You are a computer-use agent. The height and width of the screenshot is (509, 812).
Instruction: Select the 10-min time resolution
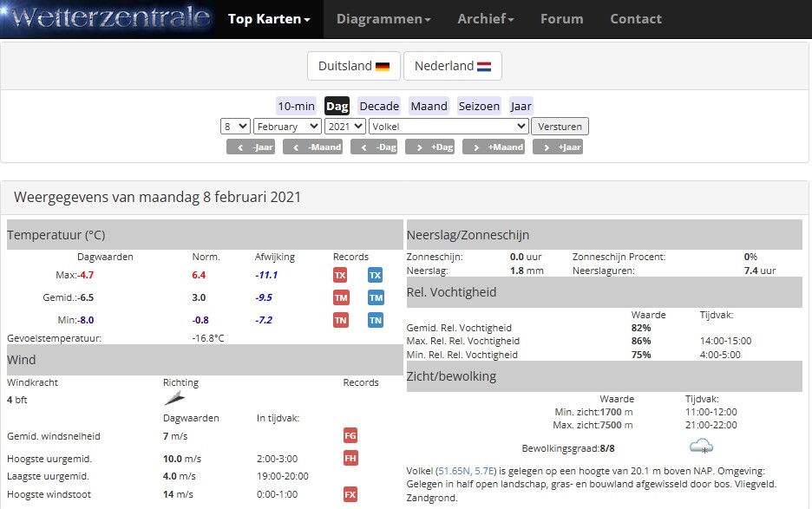click(296, 106)
